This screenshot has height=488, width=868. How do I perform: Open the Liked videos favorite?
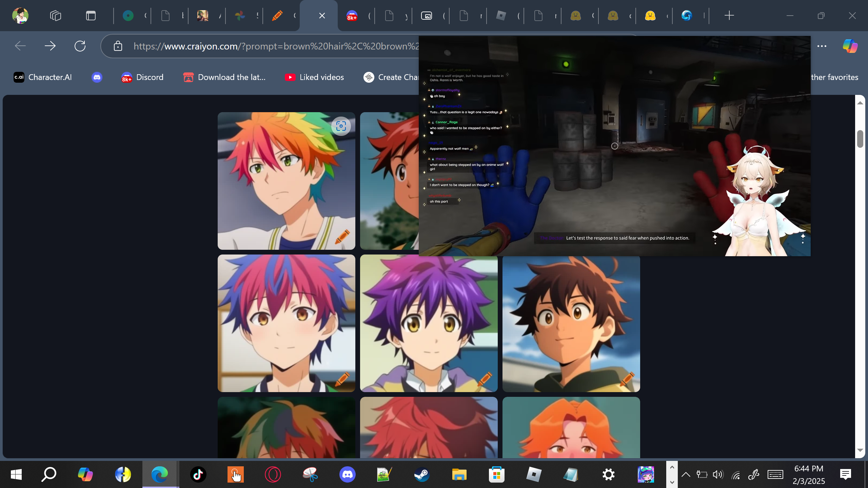[314, 77]
